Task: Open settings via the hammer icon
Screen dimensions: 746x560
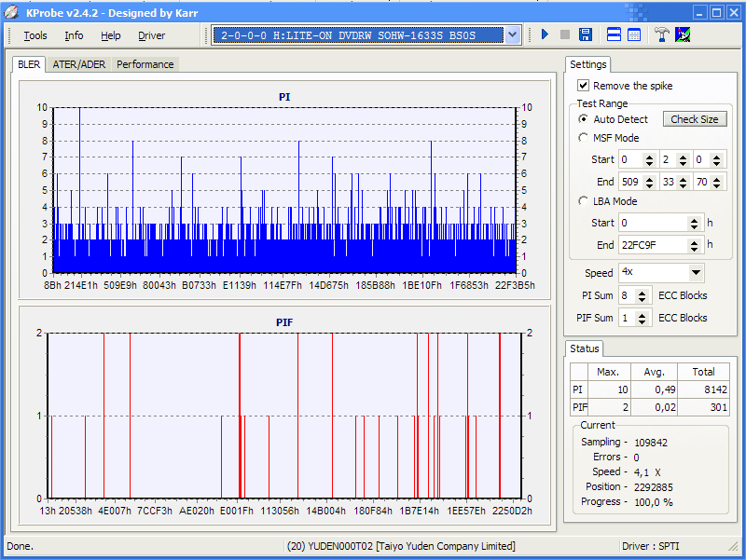Action: pos(661,34)
